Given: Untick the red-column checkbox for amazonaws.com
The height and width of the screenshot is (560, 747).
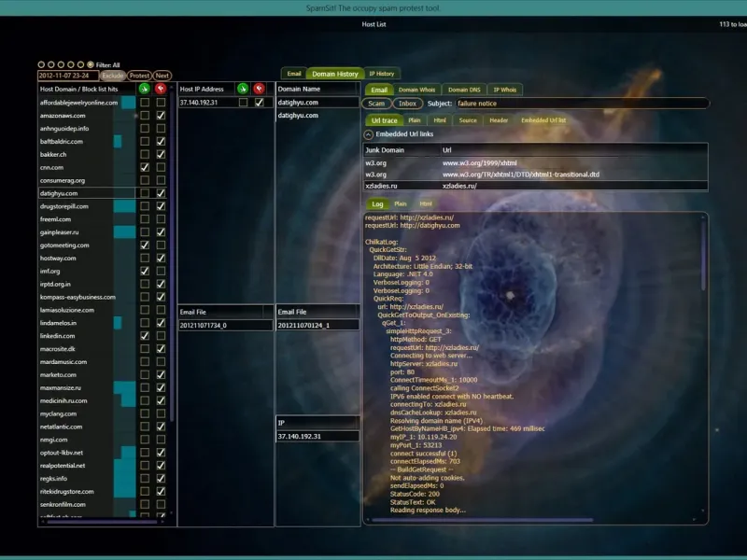Looking at the screenshot, I should click(x=161, y=115).
